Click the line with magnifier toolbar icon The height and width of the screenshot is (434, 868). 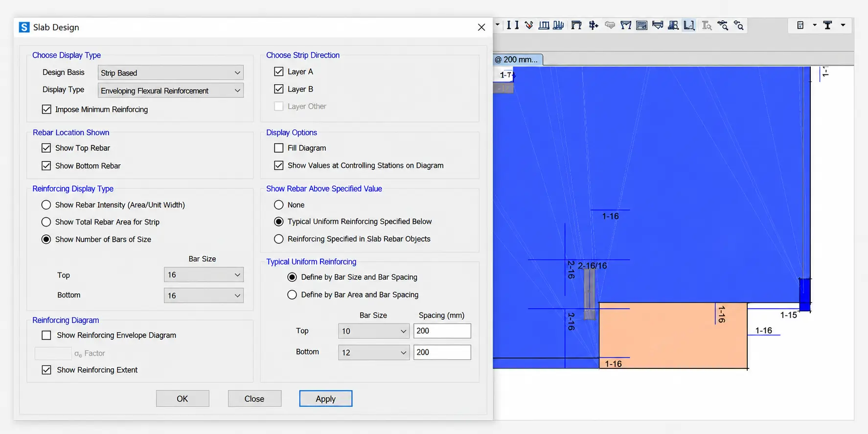(x=723, y=25)
